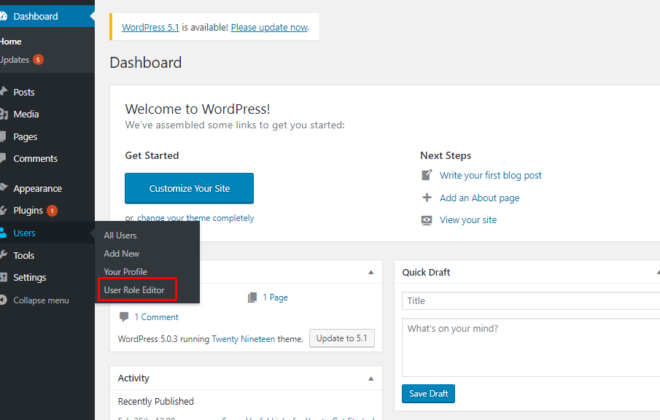Click the 1 Page link

(x=275, y=298)
